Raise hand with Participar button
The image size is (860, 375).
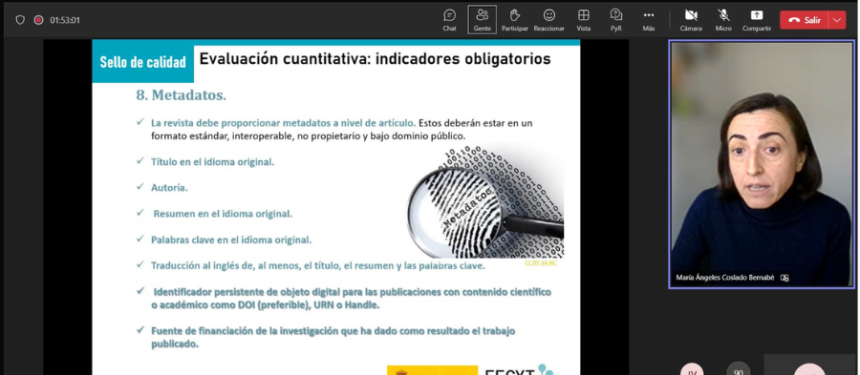click(x=514, y=20)
